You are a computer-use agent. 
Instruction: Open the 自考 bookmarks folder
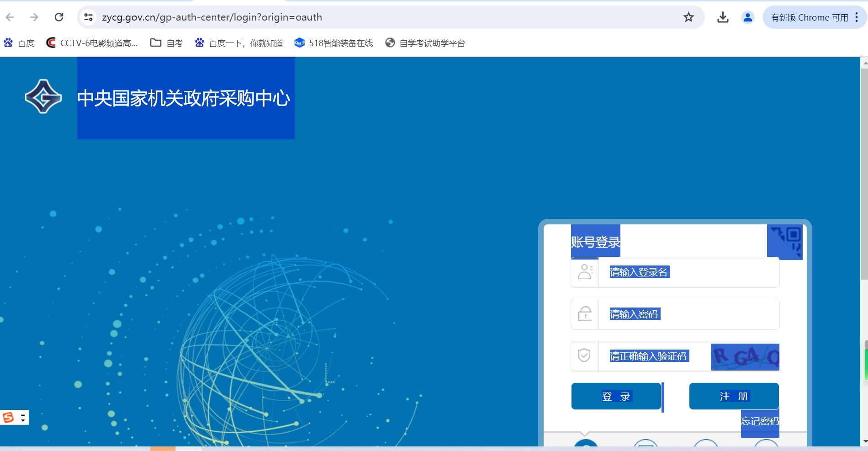[167, 43]
